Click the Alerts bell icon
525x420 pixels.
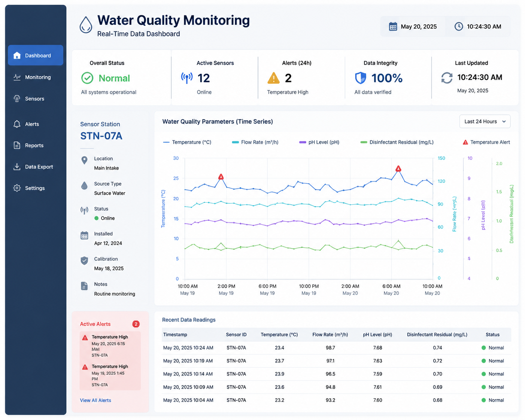[17, 124]
